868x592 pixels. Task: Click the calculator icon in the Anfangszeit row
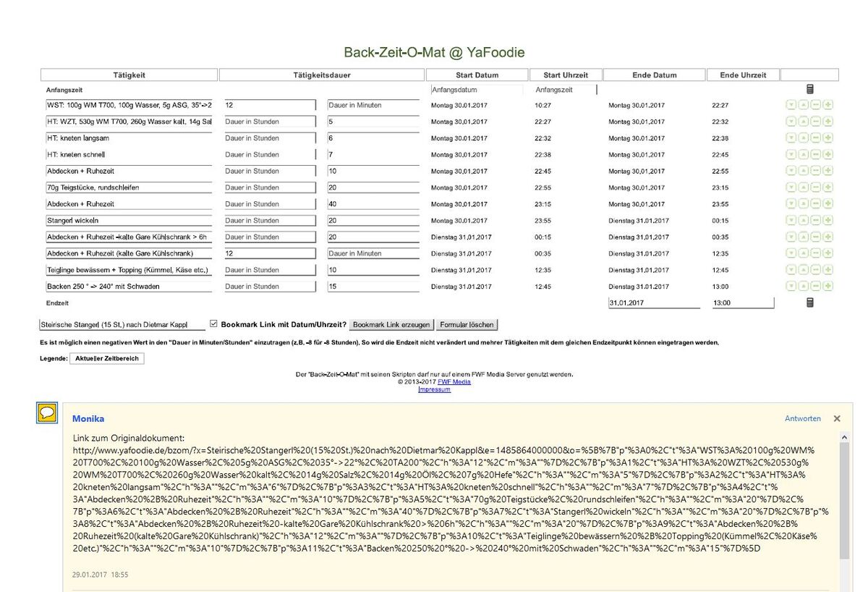tap(810, 89)
